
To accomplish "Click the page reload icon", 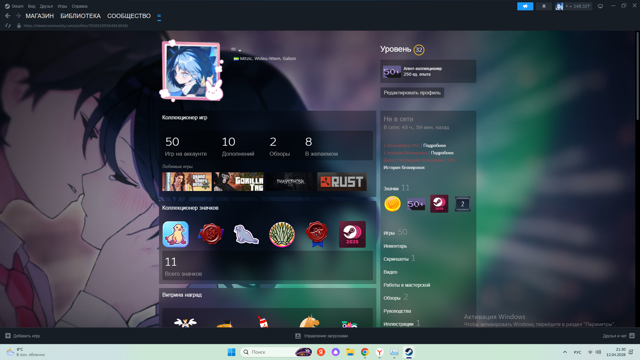I will click(x=8, y=26).
